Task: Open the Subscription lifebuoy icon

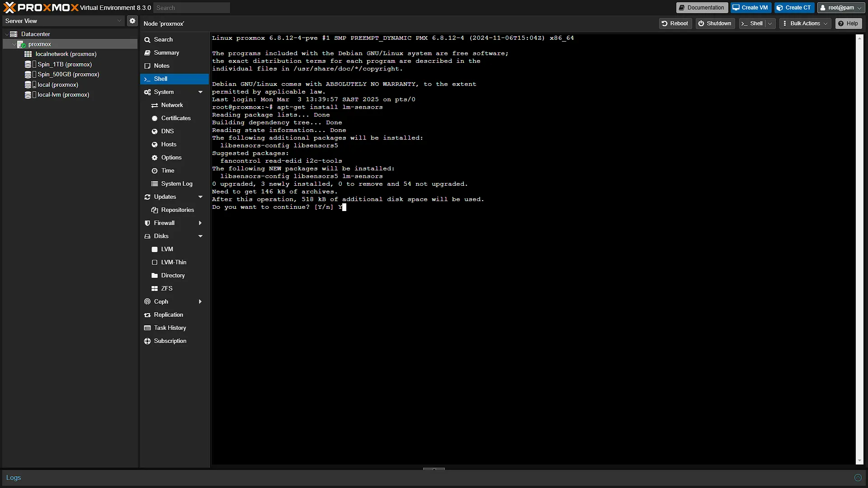Action: pos(147,341)
